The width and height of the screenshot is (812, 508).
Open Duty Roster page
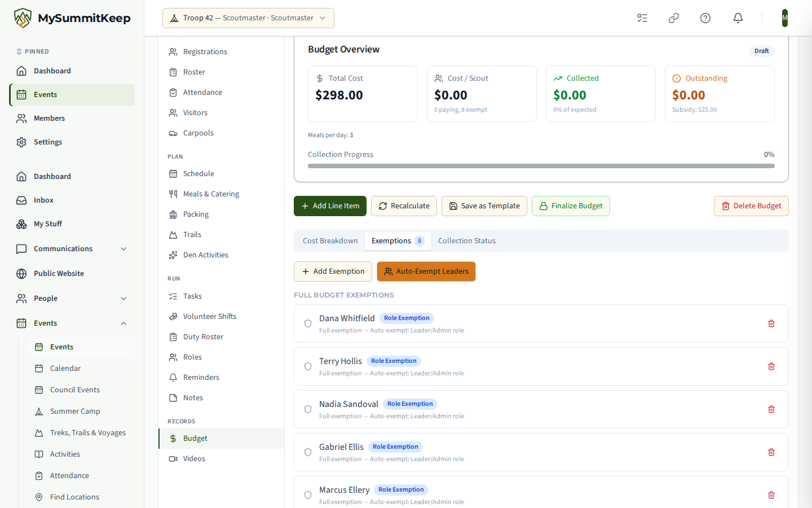coord(221,337)
